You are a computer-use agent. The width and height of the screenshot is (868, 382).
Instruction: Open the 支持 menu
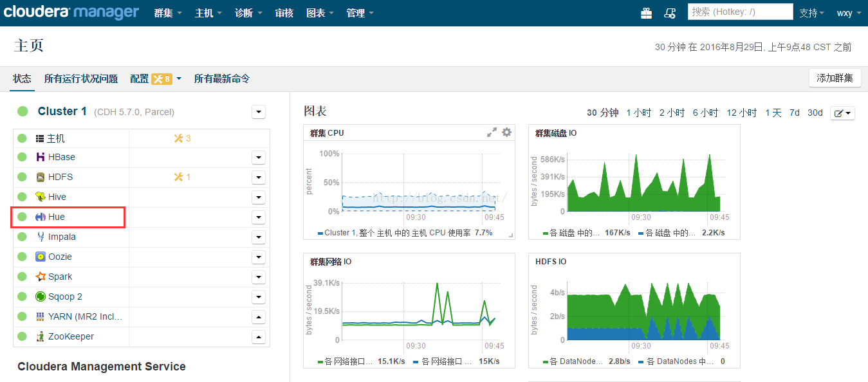click(812, 13)
